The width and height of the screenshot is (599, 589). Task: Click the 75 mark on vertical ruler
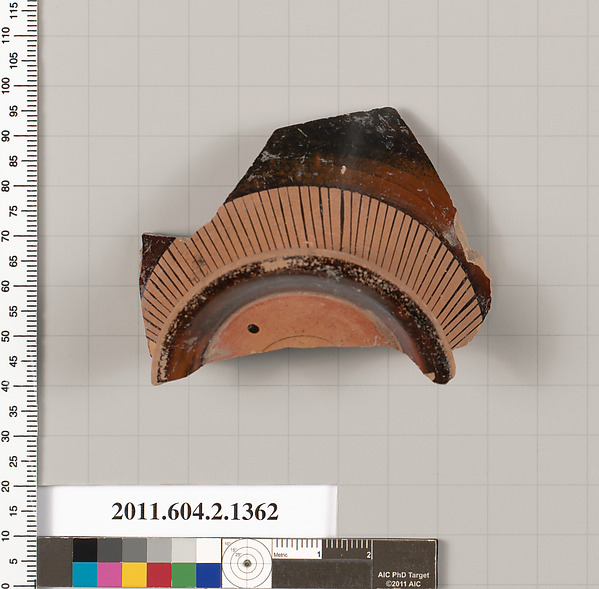pyautogui.click(x=14, y=211)
